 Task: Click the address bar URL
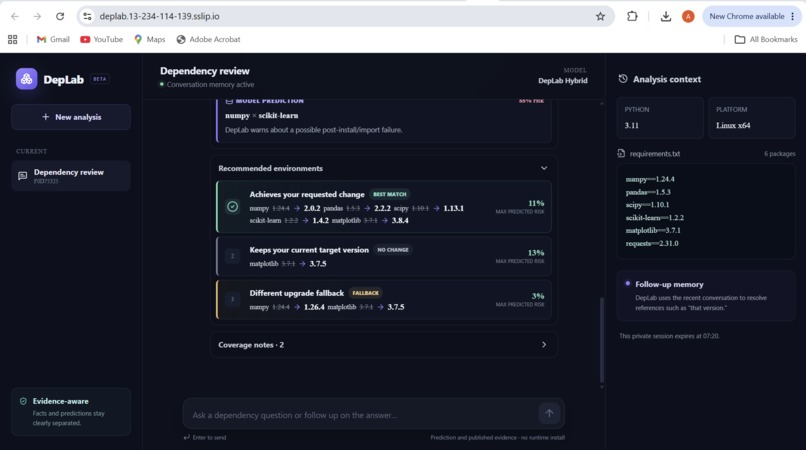point(159,16)
